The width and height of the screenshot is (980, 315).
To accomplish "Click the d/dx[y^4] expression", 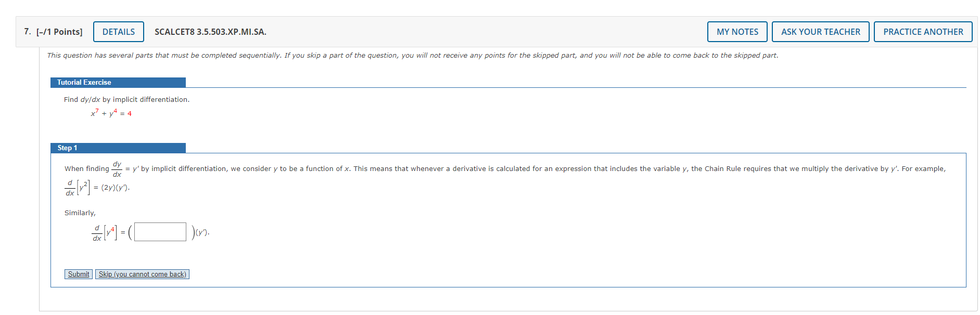I will tap(103, 233).
